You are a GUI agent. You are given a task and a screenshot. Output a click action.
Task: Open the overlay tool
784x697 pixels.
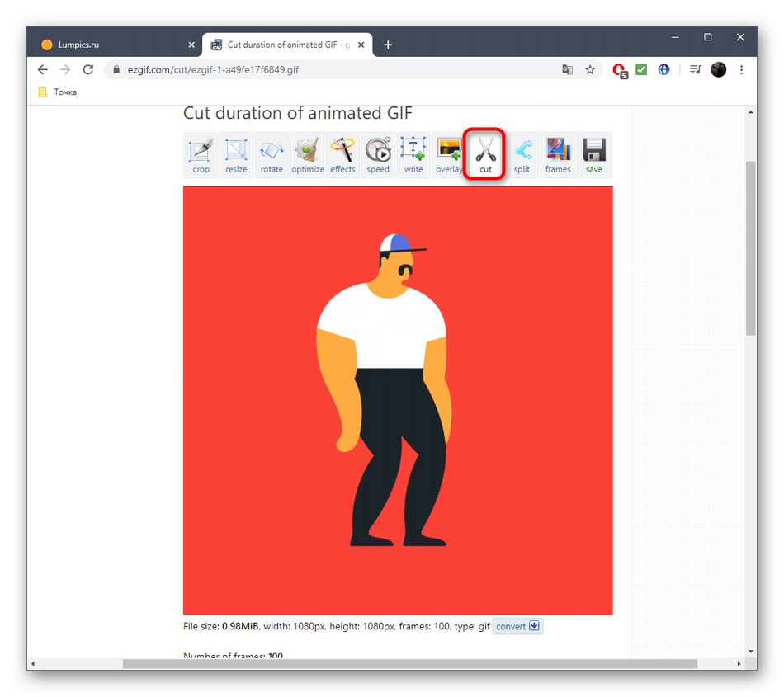[x=448, y=154]
